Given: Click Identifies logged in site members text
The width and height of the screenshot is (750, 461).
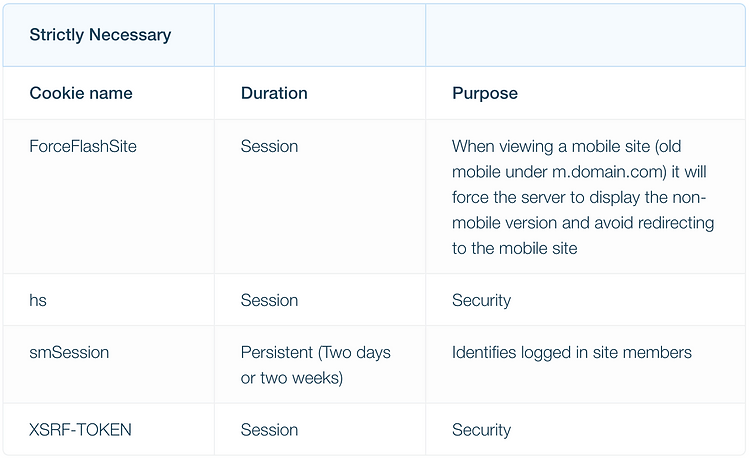Looking at the screenshot, I should click(572, 352).
